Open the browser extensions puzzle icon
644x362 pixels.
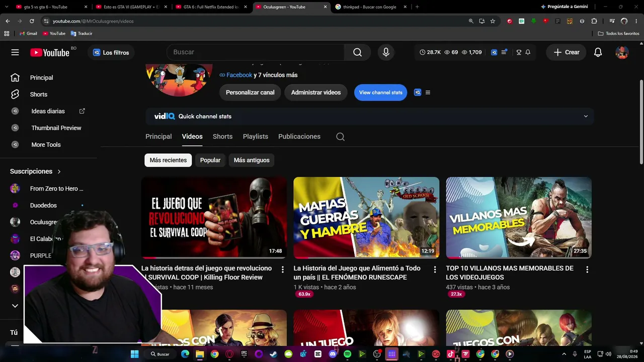[x=594, y=21]
